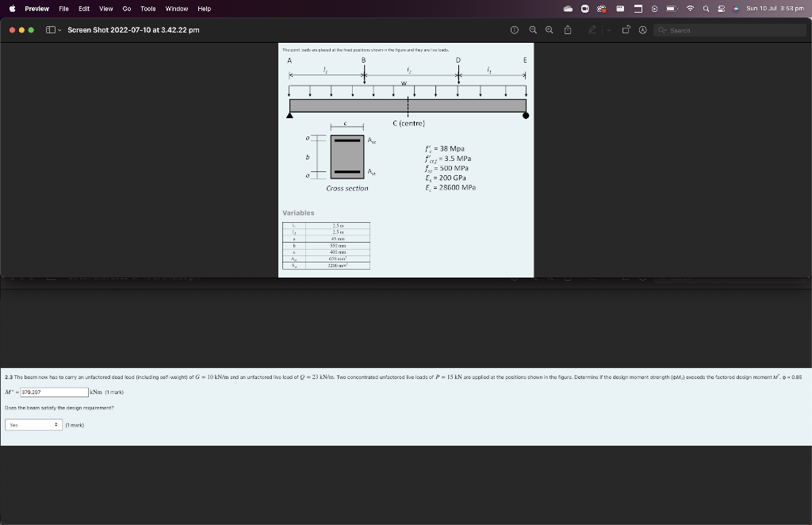Open the sidebar view icon in the titlebar
This screenshot has height=525, width=812.
[51, 29]
